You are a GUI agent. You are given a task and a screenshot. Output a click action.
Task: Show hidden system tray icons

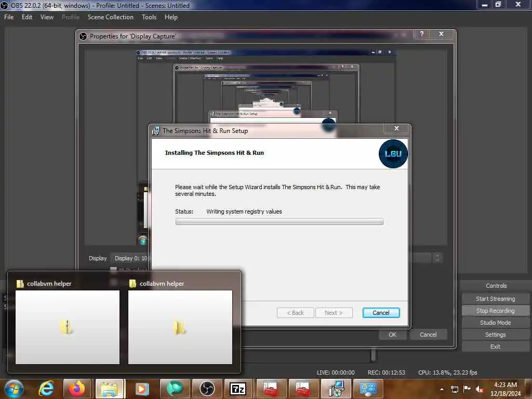pos(442,389)
